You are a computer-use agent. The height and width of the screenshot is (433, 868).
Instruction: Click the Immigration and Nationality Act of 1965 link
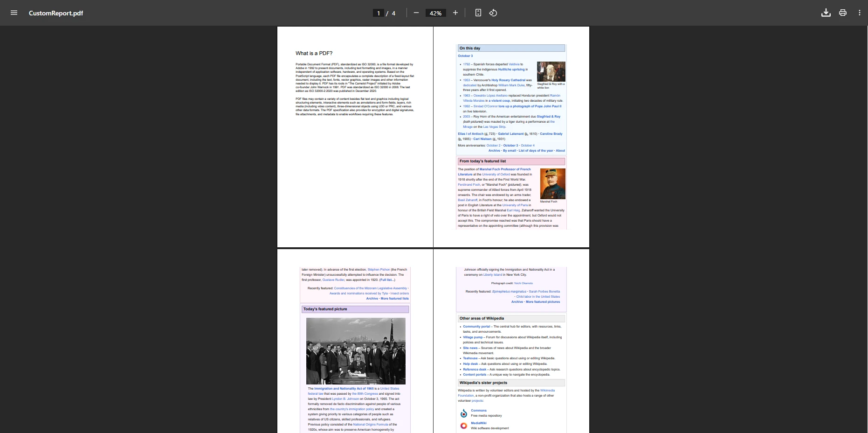tap(344, 388)
